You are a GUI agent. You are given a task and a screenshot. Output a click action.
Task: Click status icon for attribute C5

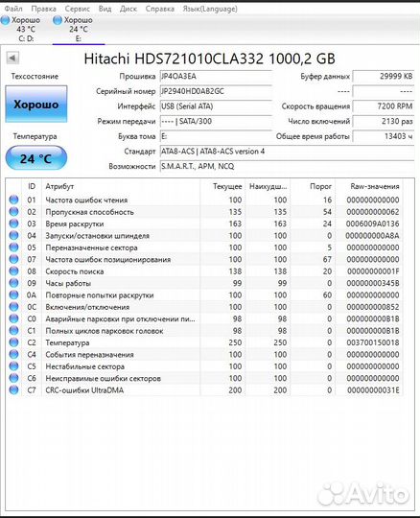click(x=13, y=366)
